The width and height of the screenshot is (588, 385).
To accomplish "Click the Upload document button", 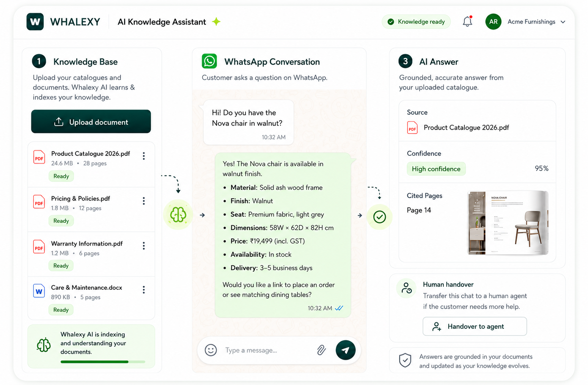I will [x=91, y=122].
